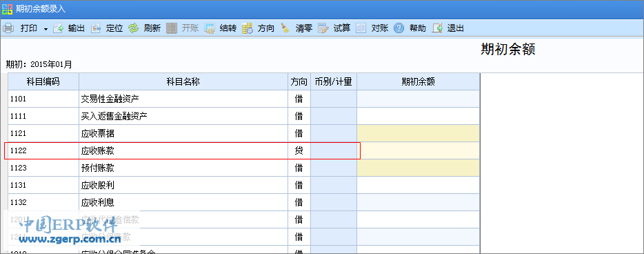Viewport: 644px width, 254px height.
Task: Click the 结转 toolbar label
Action: pyautogui.click(x=228, y=28)
